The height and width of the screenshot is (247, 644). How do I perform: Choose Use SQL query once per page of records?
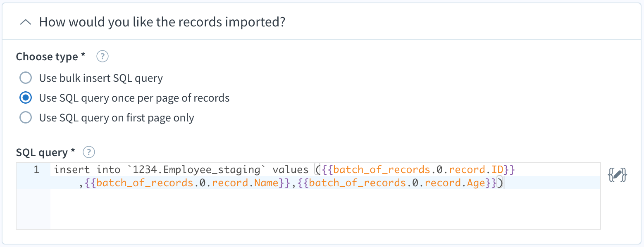(x=26, y=97)
